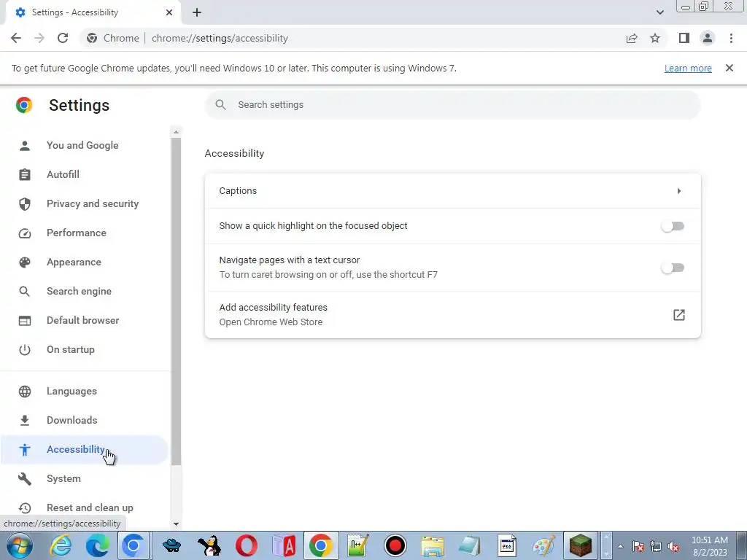This screenshot has height=560, width=747.
Task: Open System settings
Action: point(63,478)
